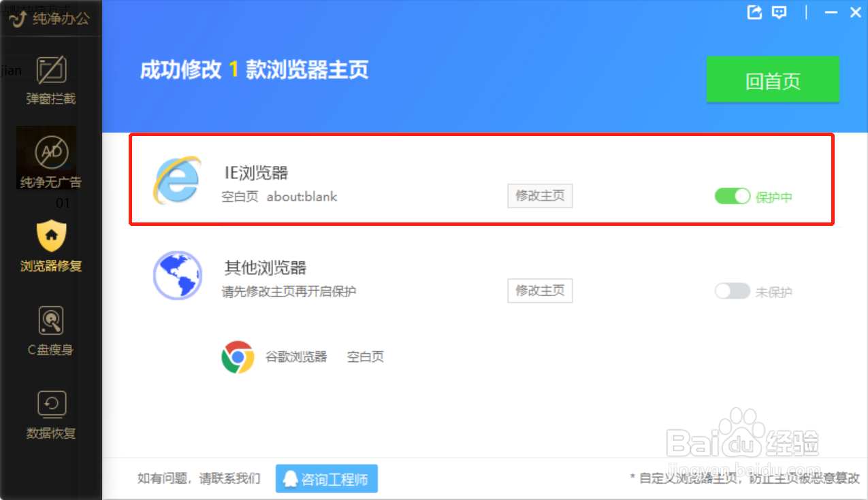
Task: Click the 回首页 green button
Action: pos(773,80)
